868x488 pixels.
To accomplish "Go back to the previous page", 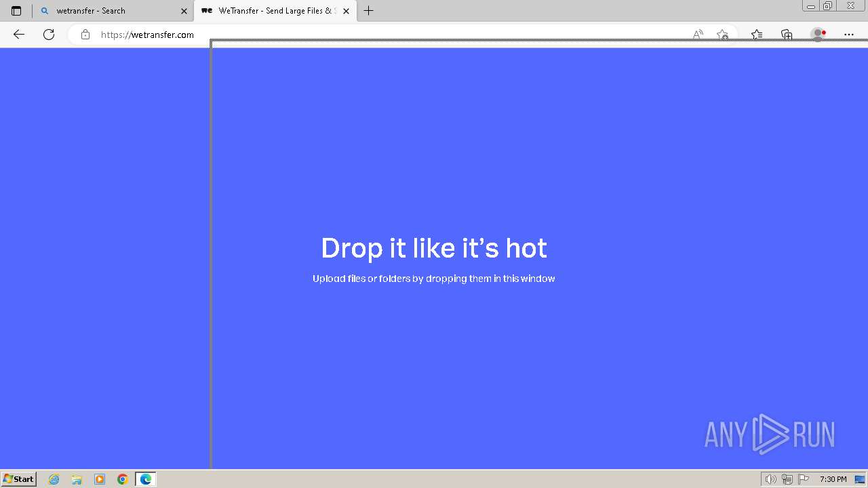I will (x=19, y=35).
